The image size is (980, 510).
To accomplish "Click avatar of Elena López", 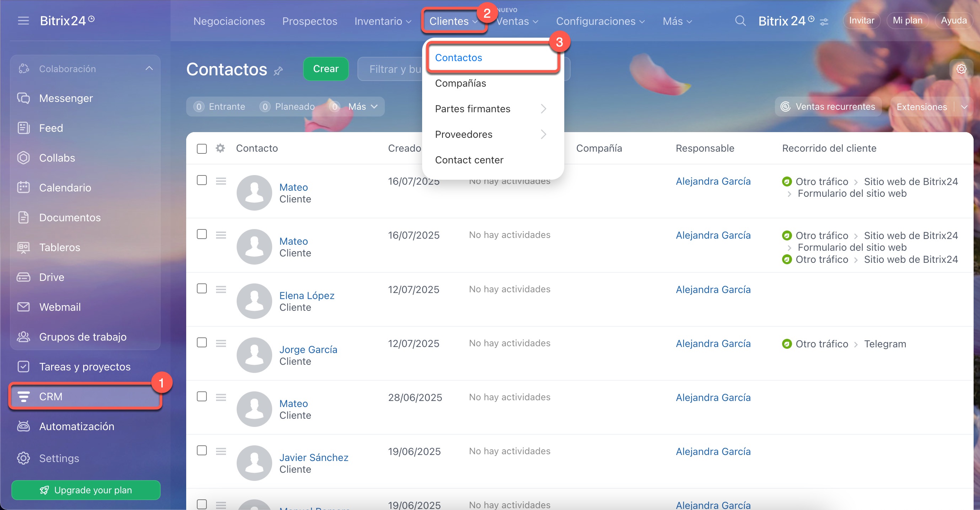I will pyautogui.click(x=254, y=301).
